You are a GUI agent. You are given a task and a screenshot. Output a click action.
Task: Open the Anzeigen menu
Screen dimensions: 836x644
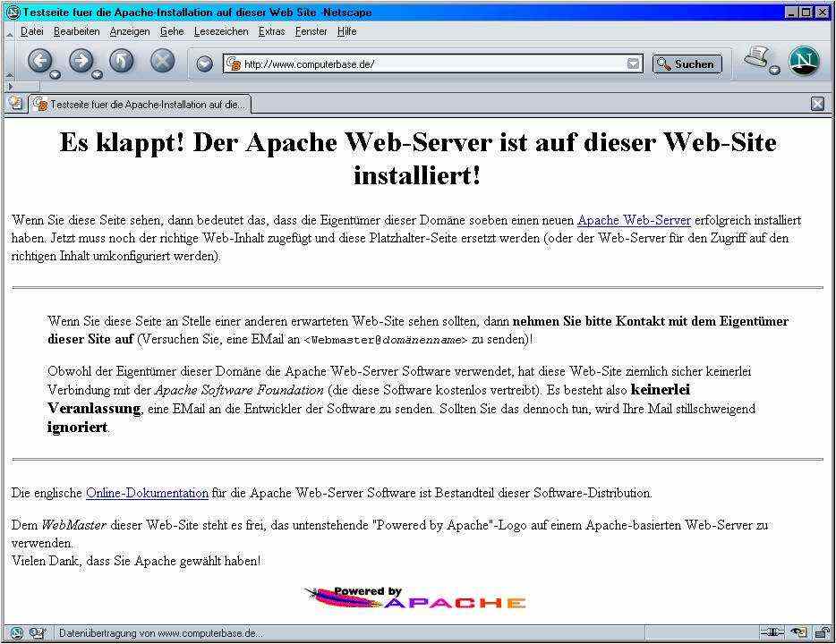pyautogui.click(x=130, y=31)
